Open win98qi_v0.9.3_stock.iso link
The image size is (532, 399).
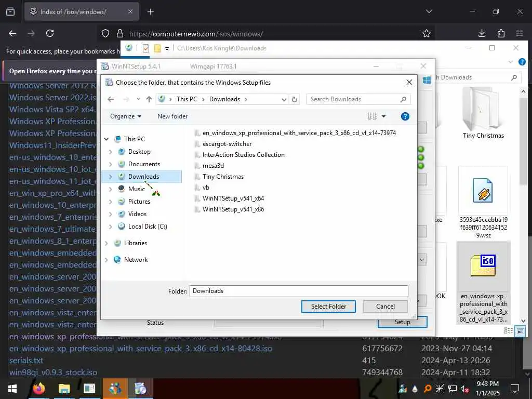click(x=54, y=372)
